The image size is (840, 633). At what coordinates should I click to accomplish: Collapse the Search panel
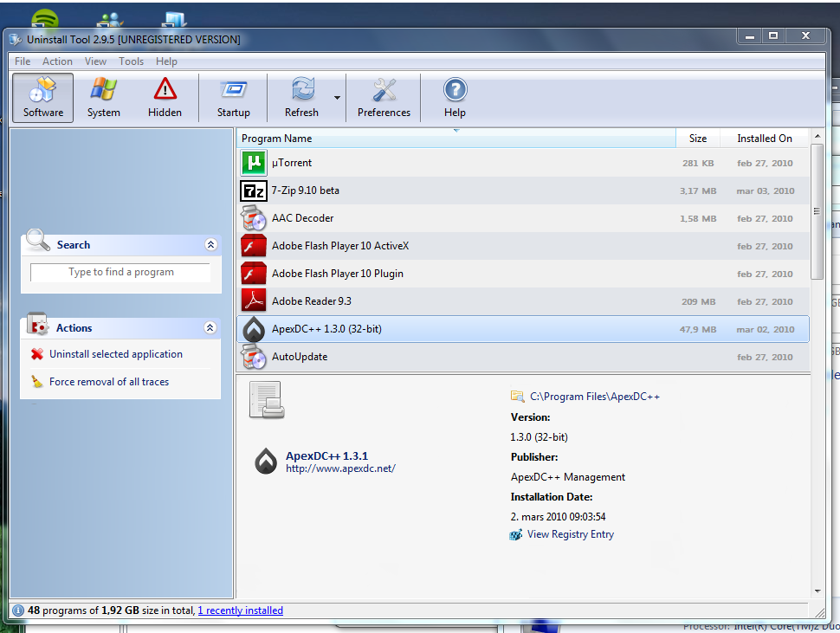pyautogui.click(x=211, y=245)
